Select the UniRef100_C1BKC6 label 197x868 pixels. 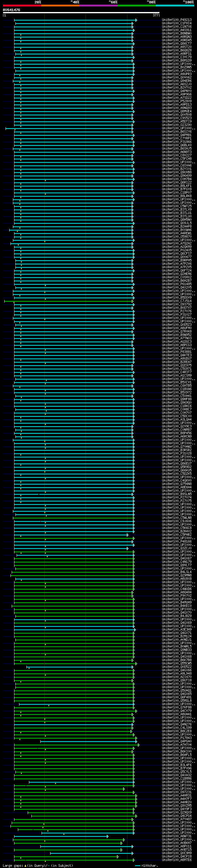pyautogui.click(x=177, y=406)
